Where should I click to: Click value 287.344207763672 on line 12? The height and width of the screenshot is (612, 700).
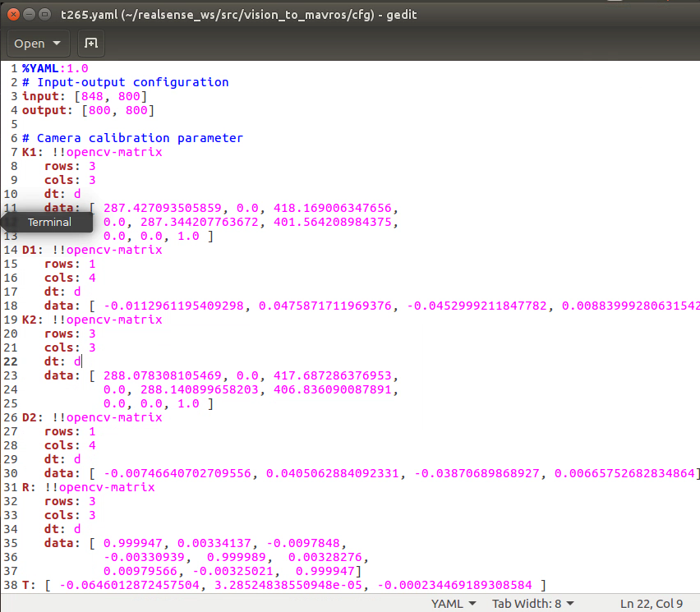tap(199, 222)
